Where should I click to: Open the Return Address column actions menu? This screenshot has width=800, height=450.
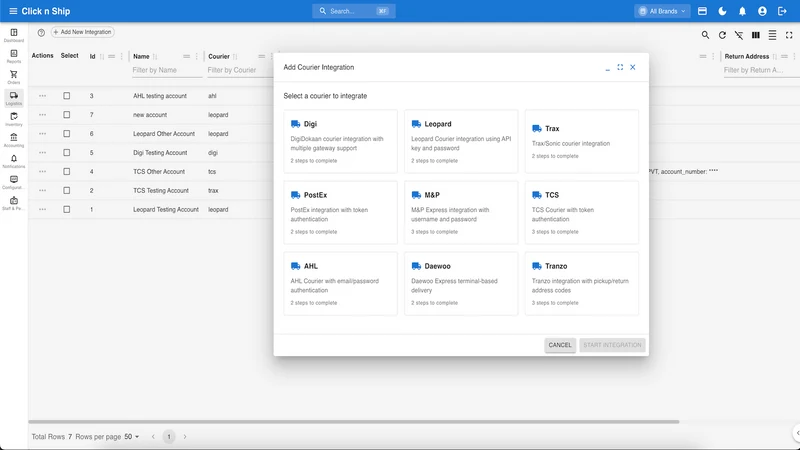pos(794,57)
